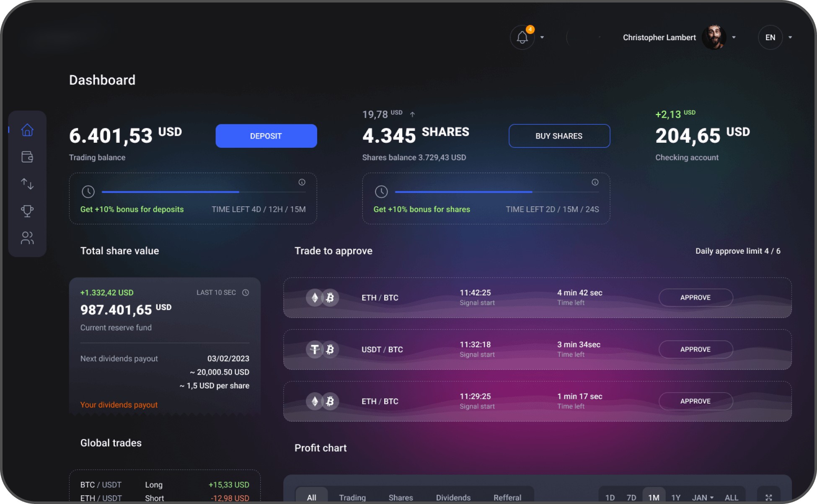Screen dimensions: 817x504
Task: Click the BUY SHARES button
Action: (x=559, y=136)
